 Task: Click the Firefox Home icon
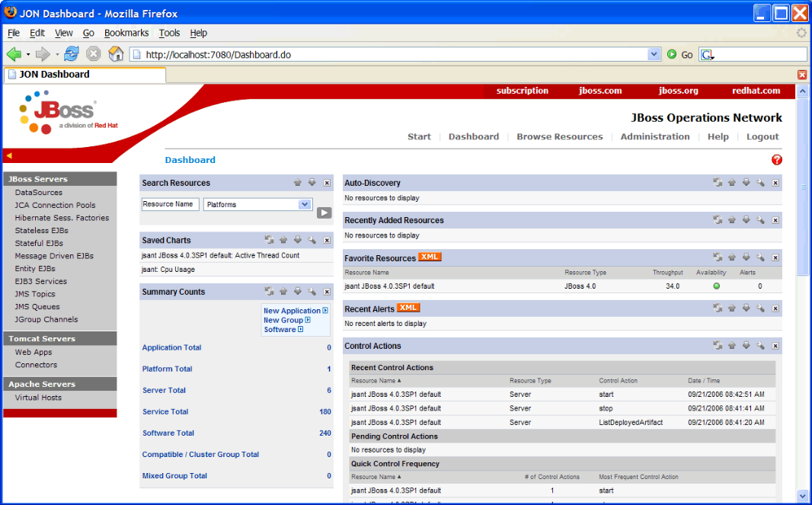pyautogui.click(x=116, y=54)
